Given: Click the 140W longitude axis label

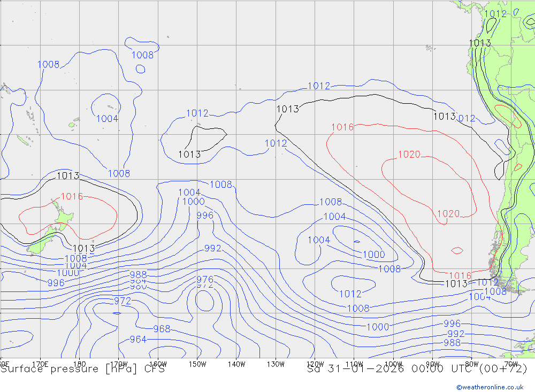Looking at the screenshot, I should pyautogui.click(x=236, y=364).
